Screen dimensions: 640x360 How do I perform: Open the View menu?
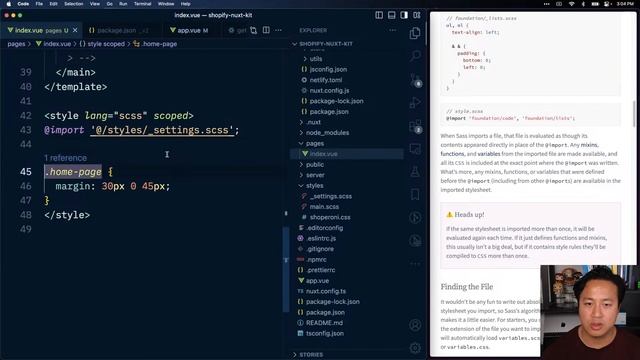click(x=95, y=4)
